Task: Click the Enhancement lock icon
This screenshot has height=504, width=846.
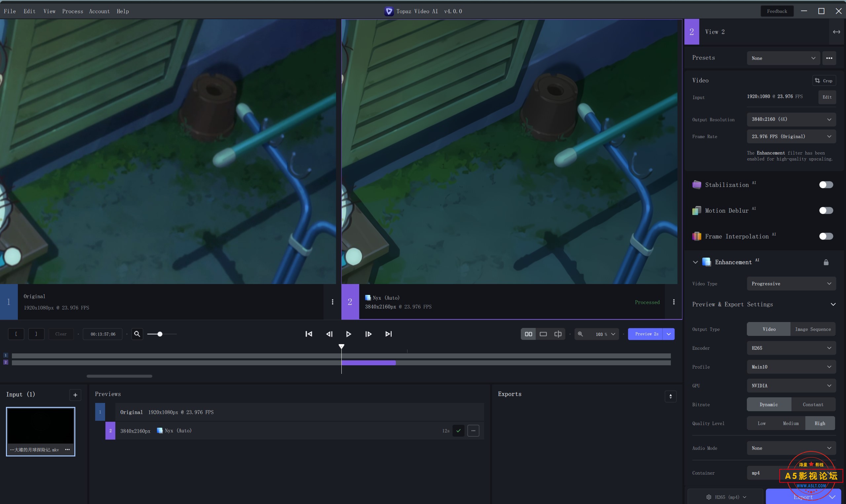Action: coord(826,262)
